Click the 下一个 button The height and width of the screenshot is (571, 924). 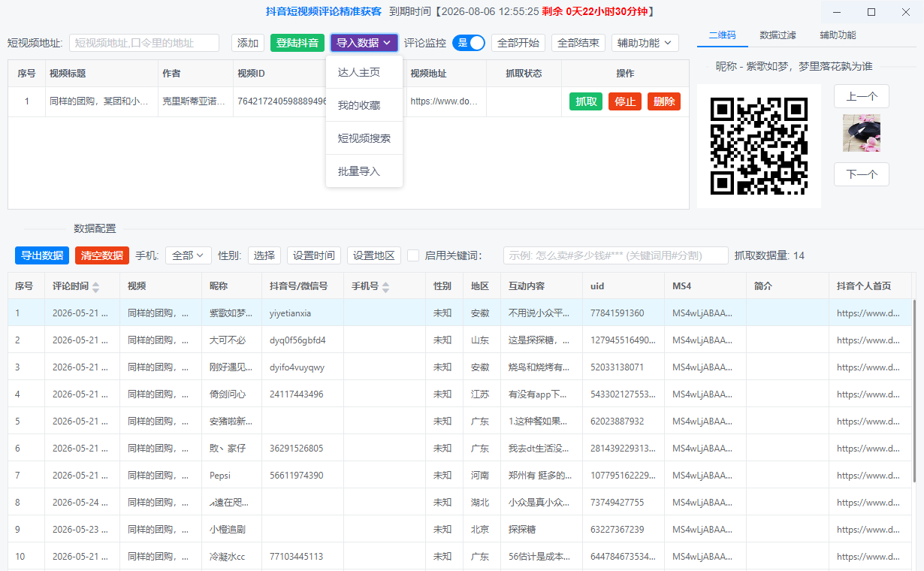pyautogui.click(x=862, y=174)
